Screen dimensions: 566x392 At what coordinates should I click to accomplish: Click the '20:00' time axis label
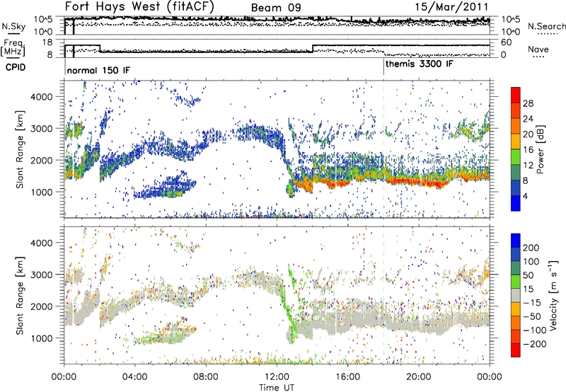tap(419, 377)
